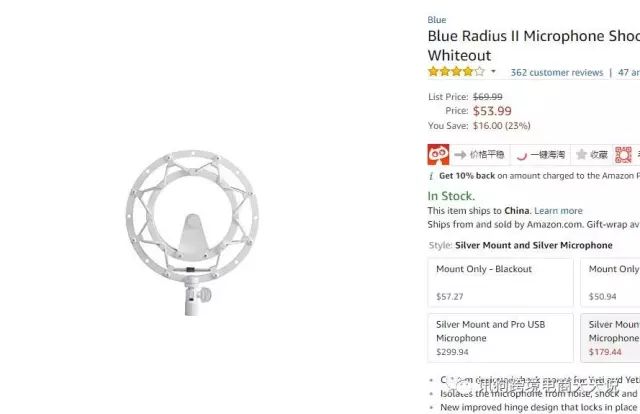Click the 价格平稳 price trend arrow icon
640x414 pixels.
point(460,155)
